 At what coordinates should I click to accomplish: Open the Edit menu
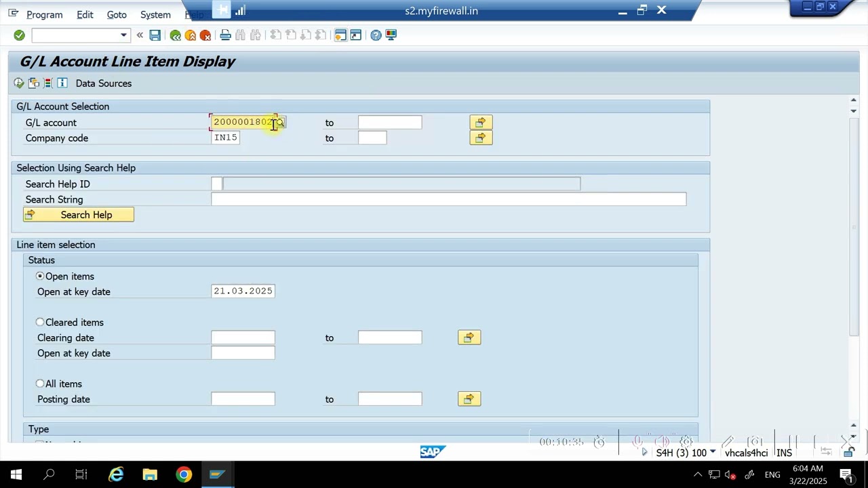[85, 14]
